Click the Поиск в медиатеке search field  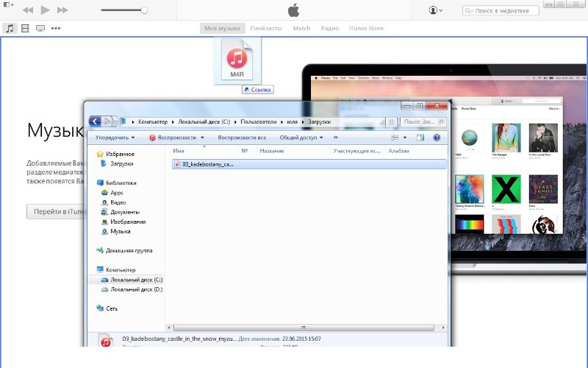tap(503, 11)
